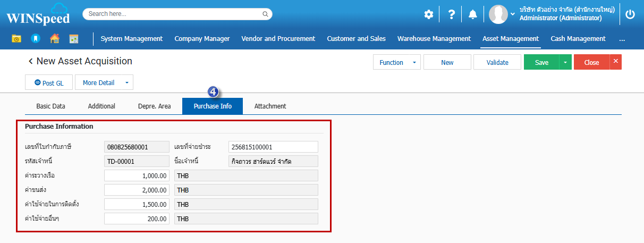
Task: Click the payment number field 256815100001
Action: tap(273, 147)
